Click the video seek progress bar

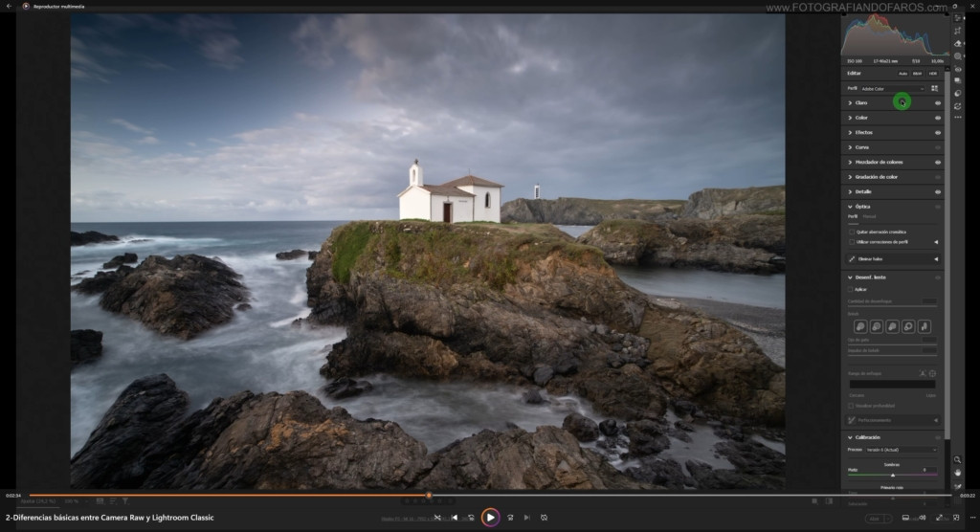pos(490,495)
